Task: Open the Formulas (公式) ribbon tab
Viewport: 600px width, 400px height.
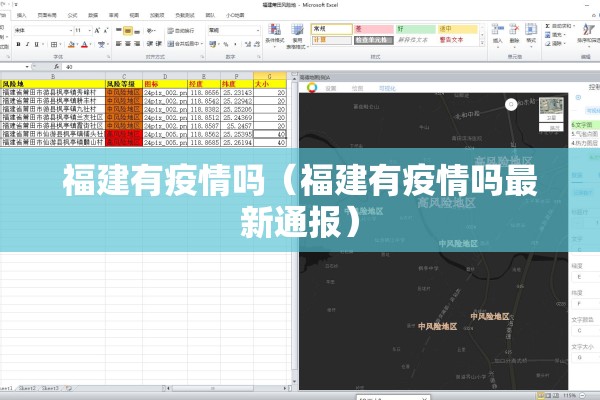Action: tap(72, 15)
